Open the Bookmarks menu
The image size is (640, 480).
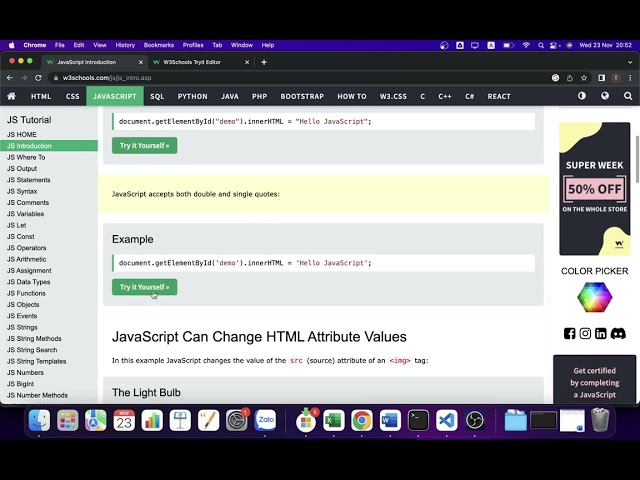point(159,45)
